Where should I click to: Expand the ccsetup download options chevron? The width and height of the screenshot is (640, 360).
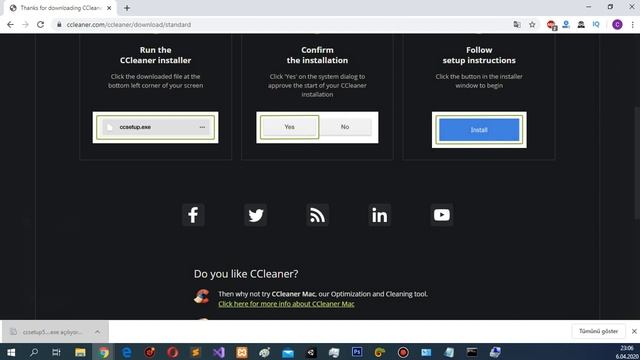pos(98,332)
